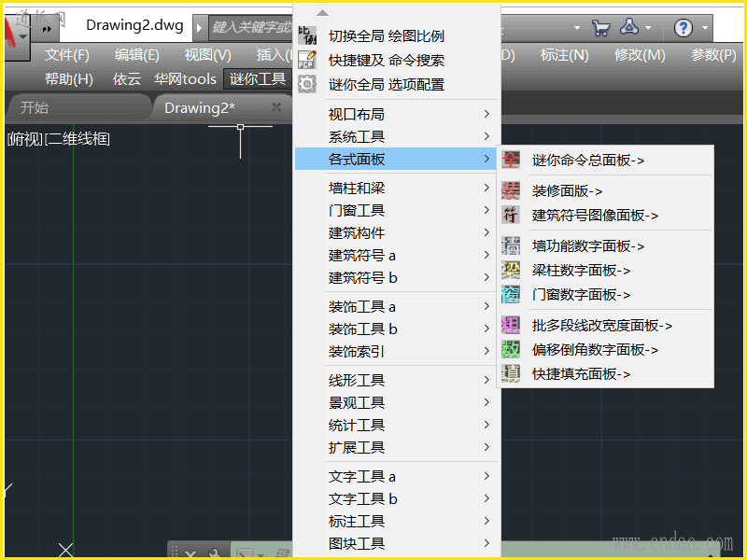Click the 偏移倒角数字面板 icon

[x=511, y=350]
